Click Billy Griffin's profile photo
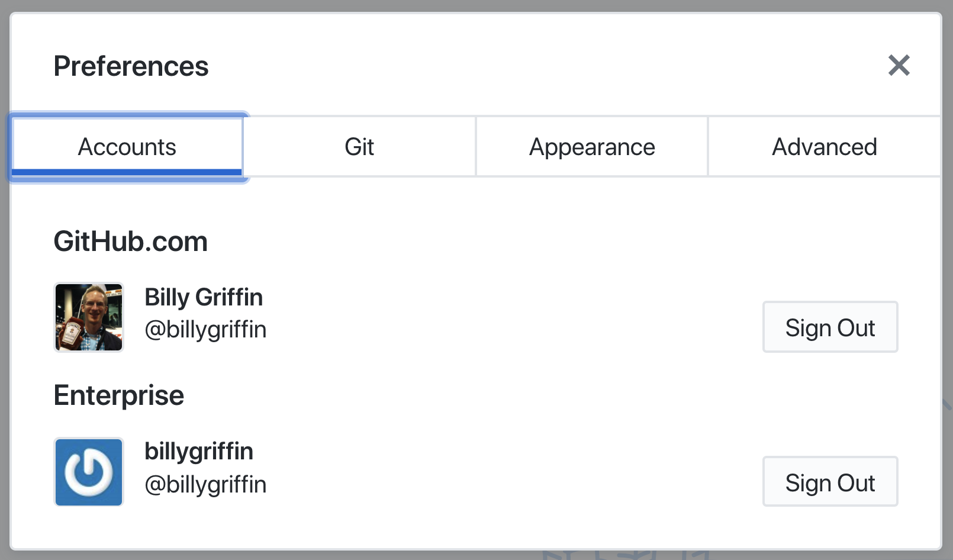 (88, 317)
